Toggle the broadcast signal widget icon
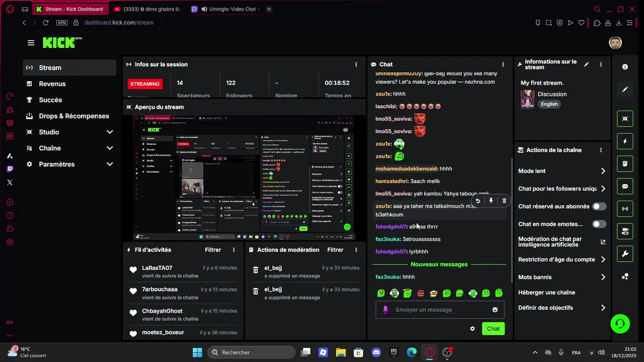The height and width of the screenshot is (362, 644). tap(625, 209)
